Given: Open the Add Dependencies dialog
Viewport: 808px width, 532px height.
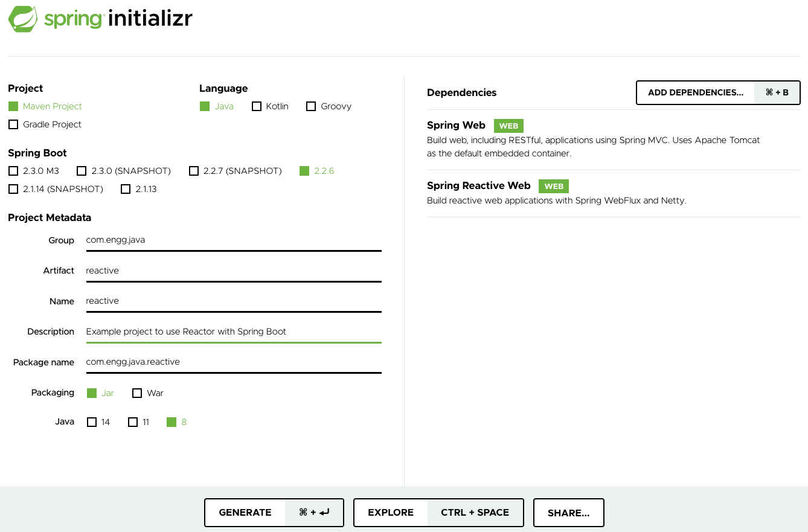Looking at the screenshot, I should point(694,92).
